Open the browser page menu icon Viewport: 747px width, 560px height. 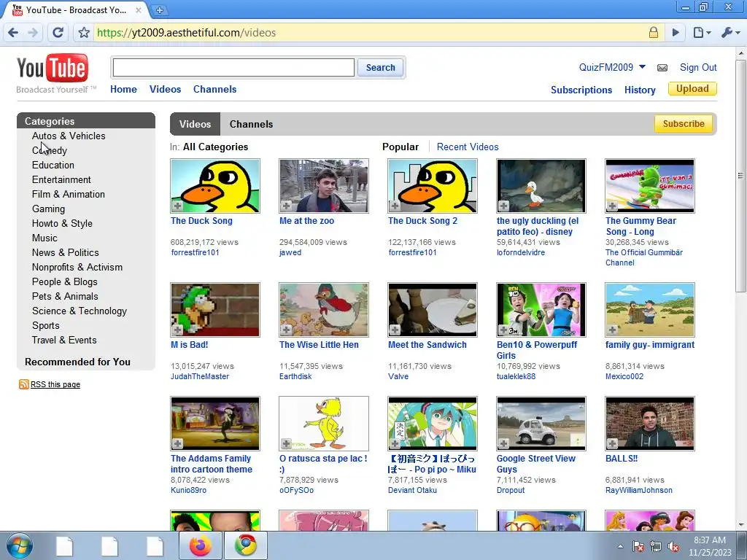point(701,32)
